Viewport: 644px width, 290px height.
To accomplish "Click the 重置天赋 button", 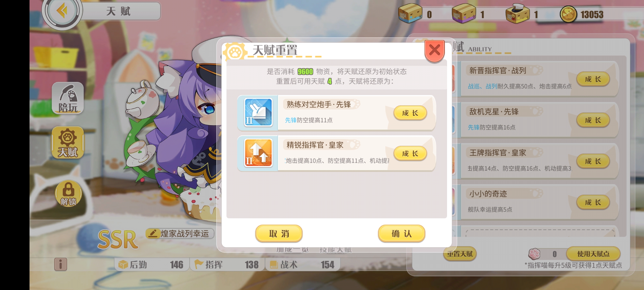I will (x=460, y=254).
